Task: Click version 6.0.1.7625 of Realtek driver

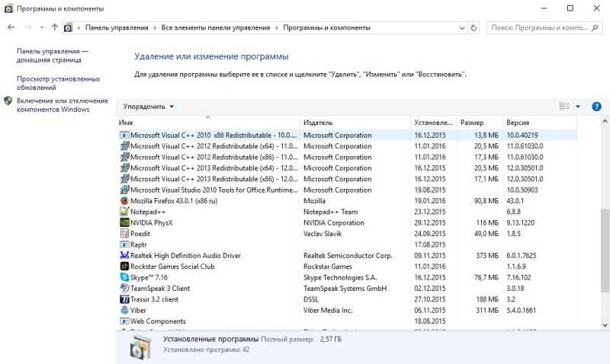Action: pyautogui.click(x=522, y=256)
